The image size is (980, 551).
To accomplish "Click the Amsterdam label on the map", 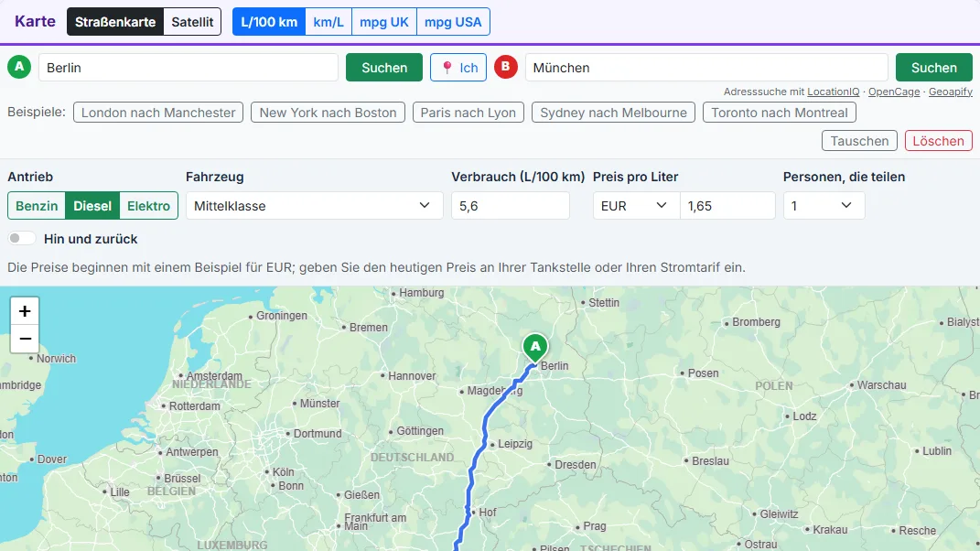I will tap(214, 376).
